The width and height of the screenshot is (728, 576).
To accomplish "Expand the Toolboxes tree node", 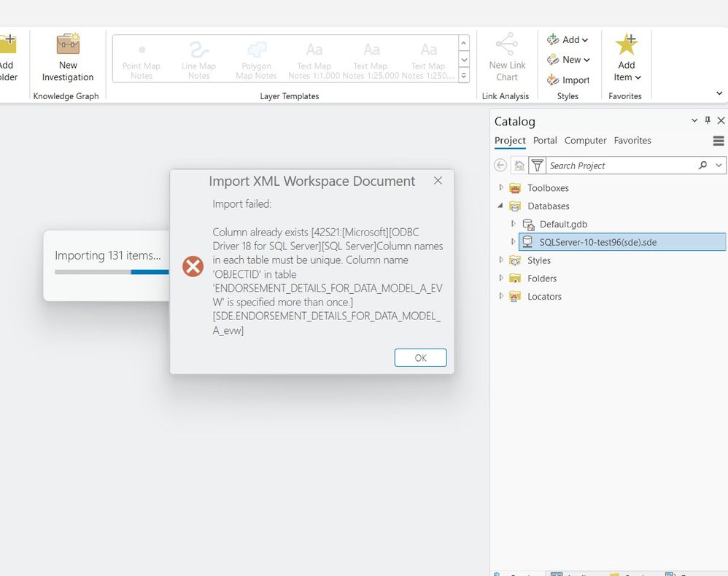I will tap(500, 187).
